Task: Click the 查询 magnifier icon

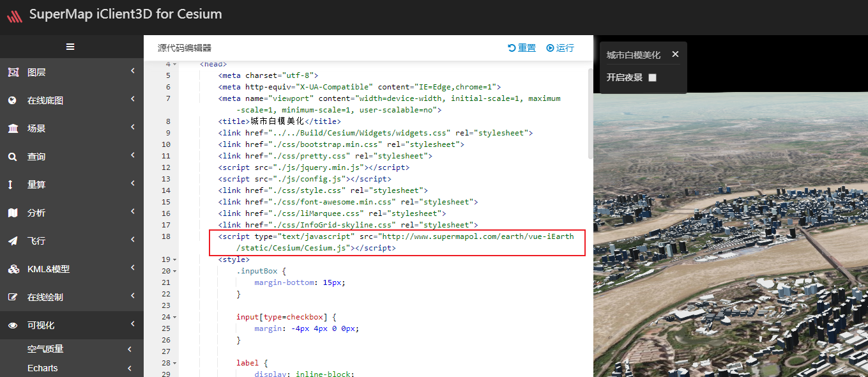Action: (13, 157)
